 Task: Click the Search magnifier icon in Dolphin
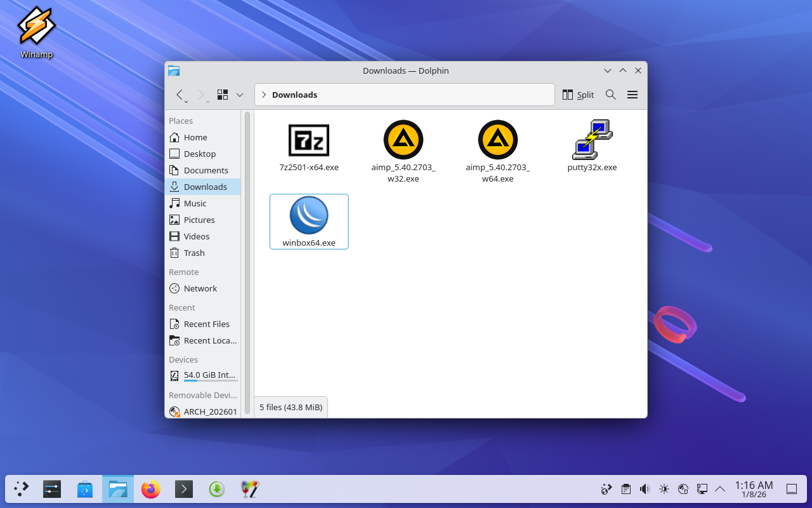[x=610, y=95]
